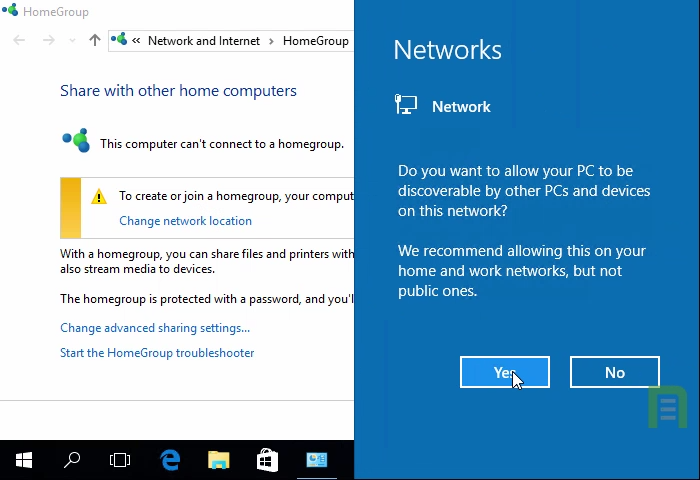Screen dimensions: 700x480
Task: Open Change advanced sharing settings link
Action: pos(155,328)
